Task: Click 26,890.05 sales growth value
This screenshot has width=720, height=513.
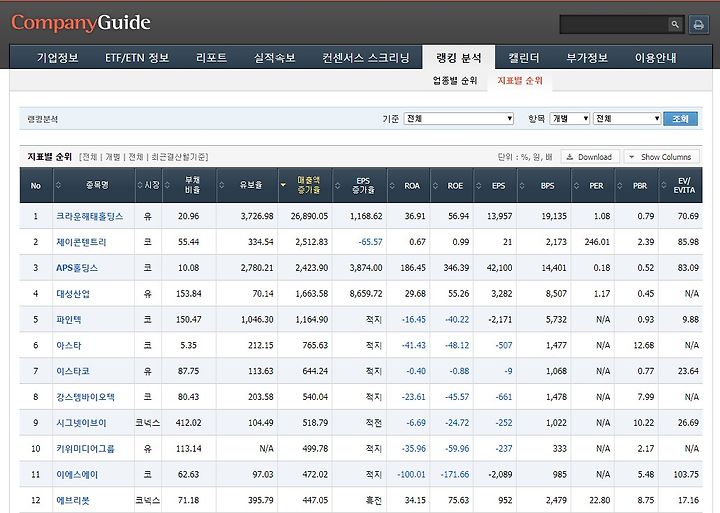Action: tap(309, 216)
